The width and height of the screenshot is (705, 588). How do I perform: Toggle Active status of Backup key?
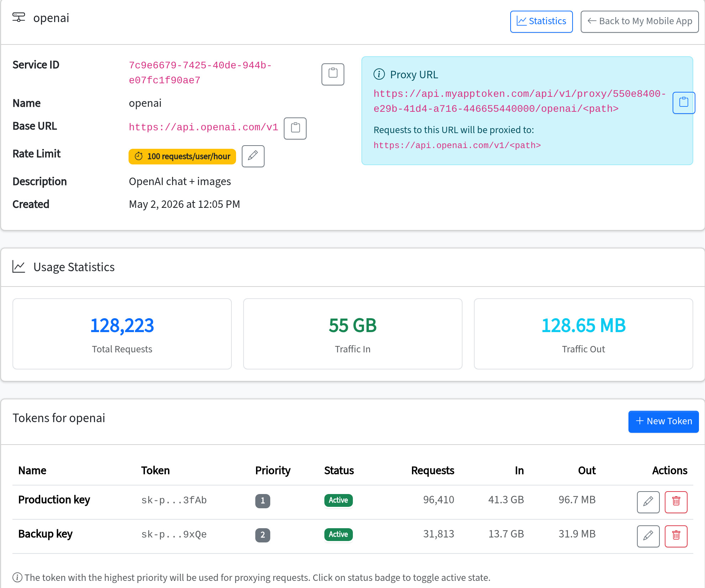(338, 534)
